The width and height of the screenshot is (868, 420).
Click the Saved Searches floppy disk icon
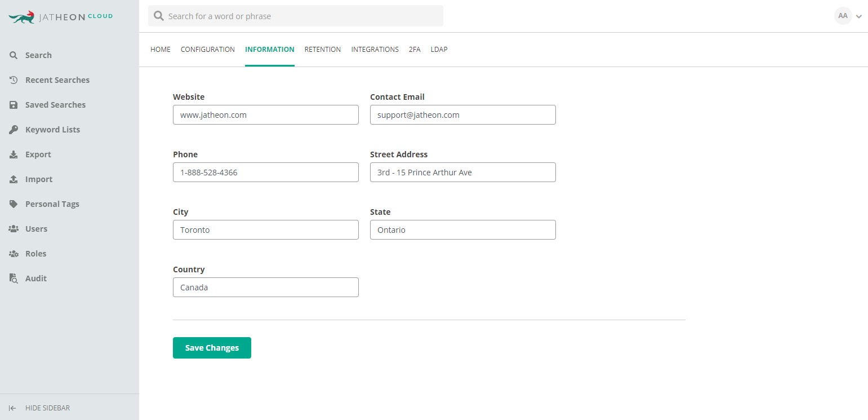(x=14, y=105)
